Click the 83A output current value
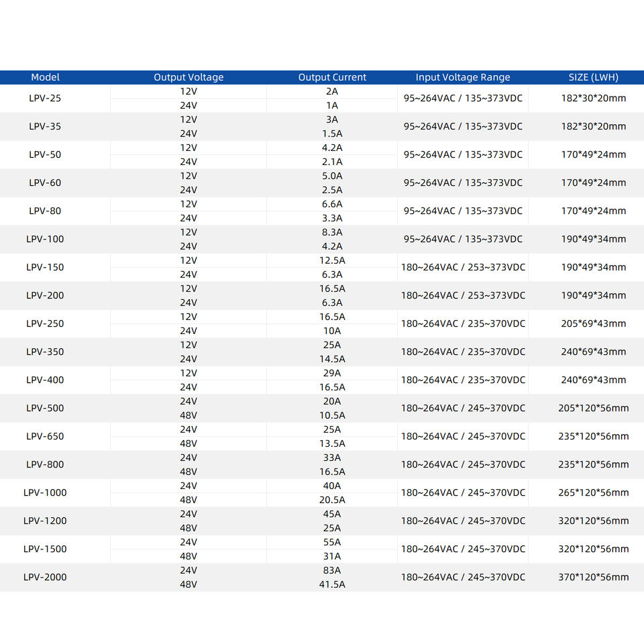This screenshot has width=644, height=644. 332,570
